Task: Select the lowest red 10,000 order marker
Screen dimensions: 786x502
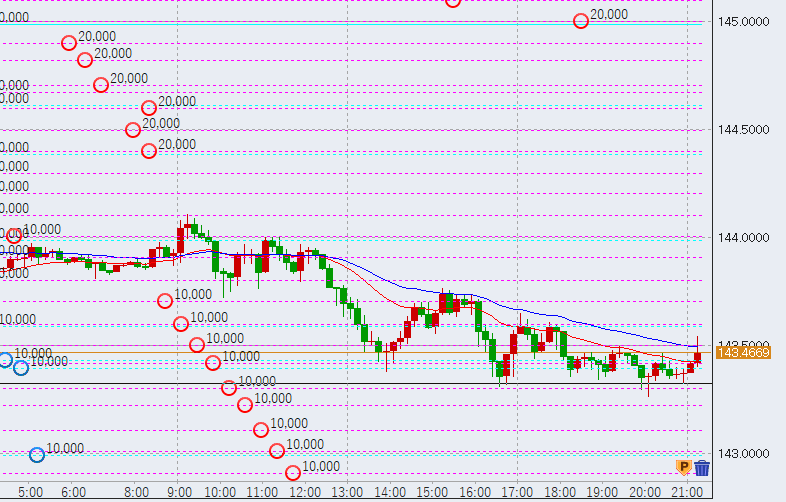Action: (293, 472)
